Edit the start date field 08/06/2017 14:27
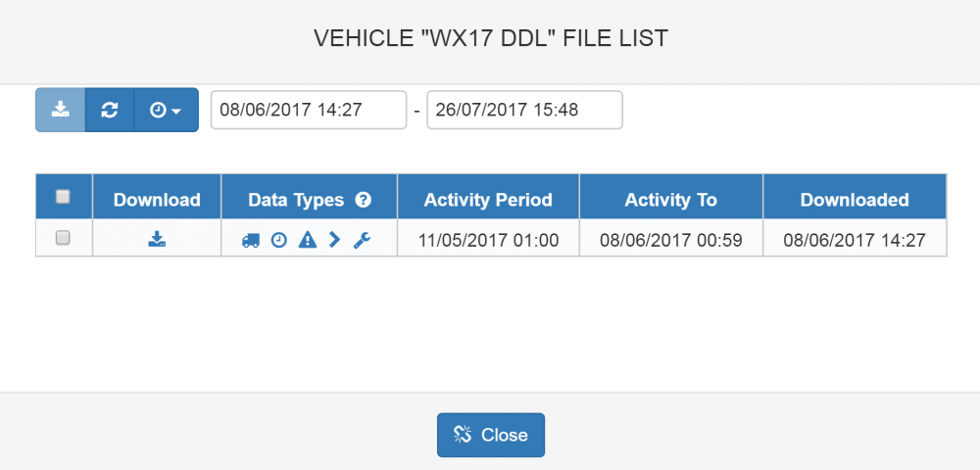 tap(309, 110)
